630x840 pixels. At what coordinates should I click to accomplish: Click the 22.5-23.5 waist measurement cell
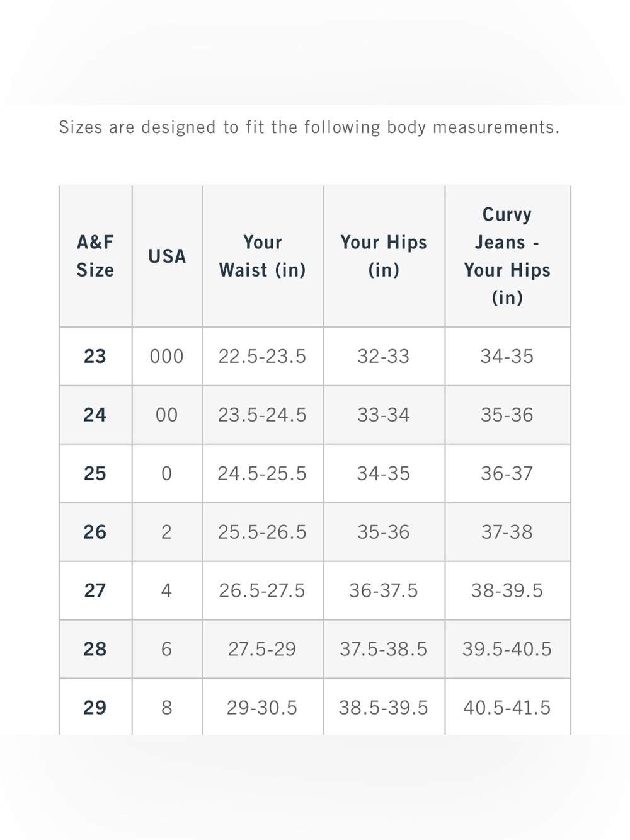click(x=262, y=356)
